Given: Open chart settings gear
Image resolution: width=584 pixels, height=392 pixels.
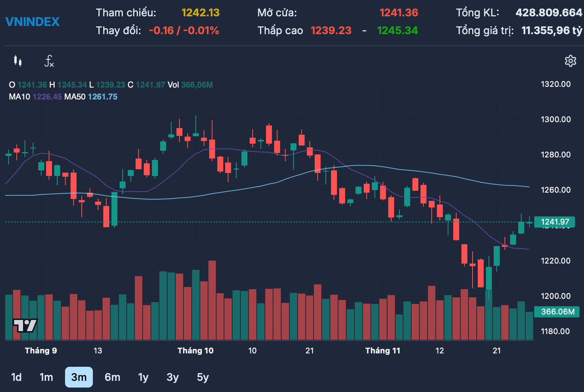Looking at the screenshot, I should [570, 61].
